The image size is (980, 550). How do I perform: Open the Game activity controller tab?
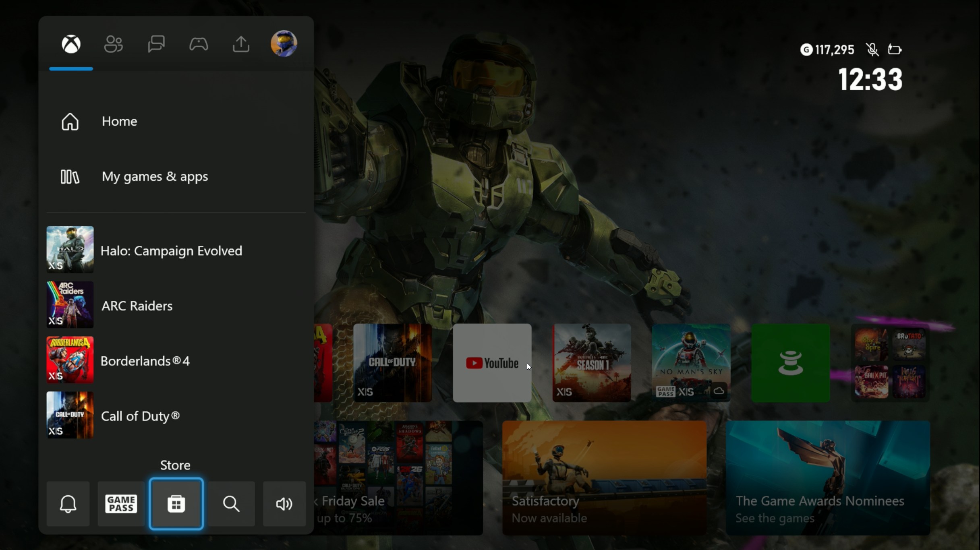click(x=199, y=44)
